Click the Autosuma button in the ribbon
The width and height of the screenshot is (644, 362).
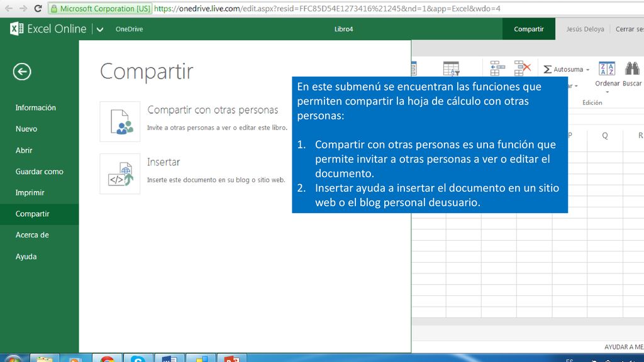[x=563, y=69]
